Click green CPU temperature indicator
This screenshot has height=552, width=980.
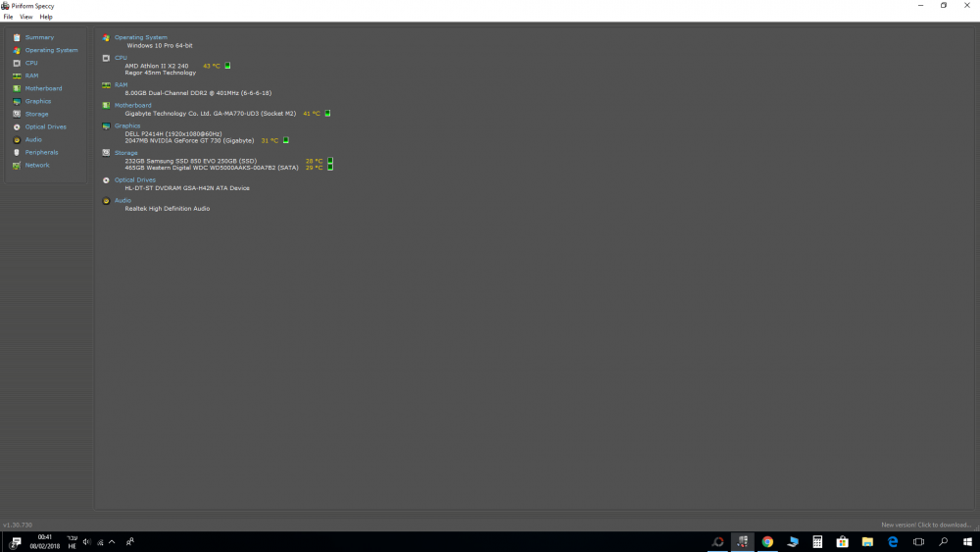(227, 66)
